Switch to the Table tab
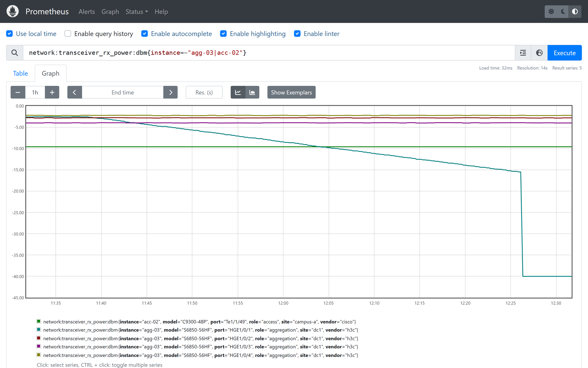The image size is (588, 368). [21, 73]
